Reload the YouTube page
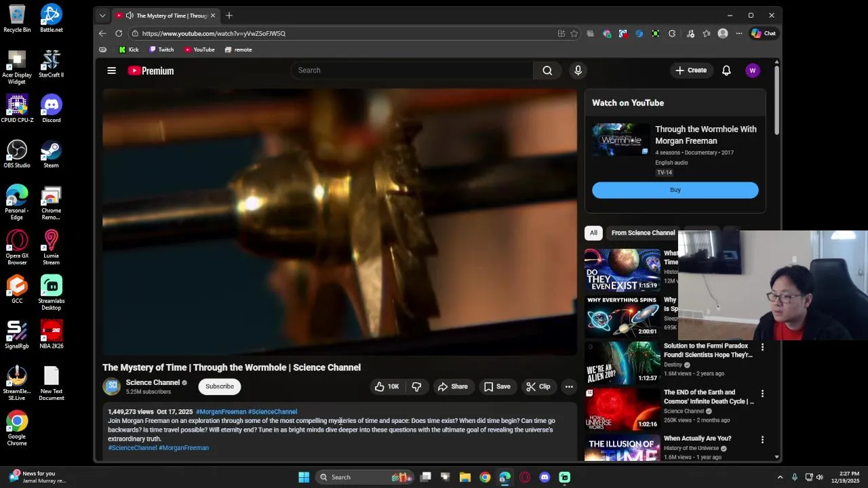The image size is (868, 488). coord(119,33)
